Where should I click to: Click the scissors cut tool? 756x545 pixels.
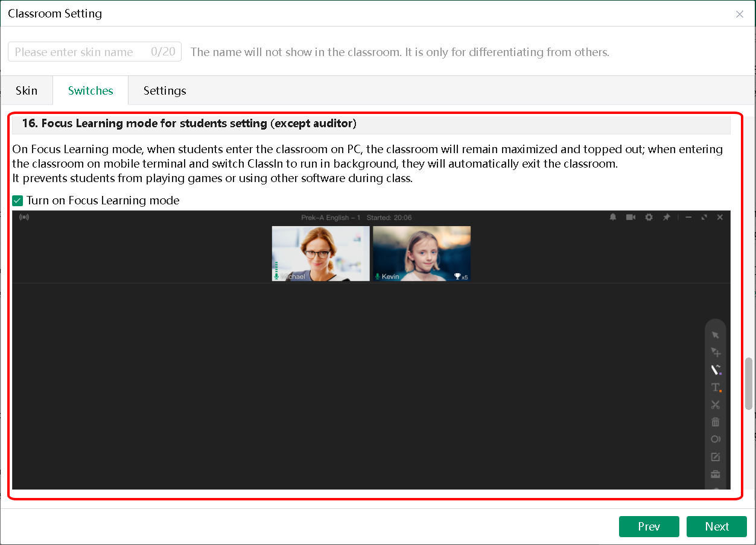coord(716,405)
